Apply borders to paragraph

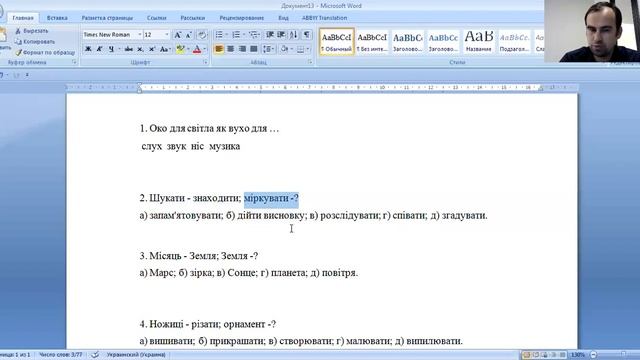(x=300, y=49)
